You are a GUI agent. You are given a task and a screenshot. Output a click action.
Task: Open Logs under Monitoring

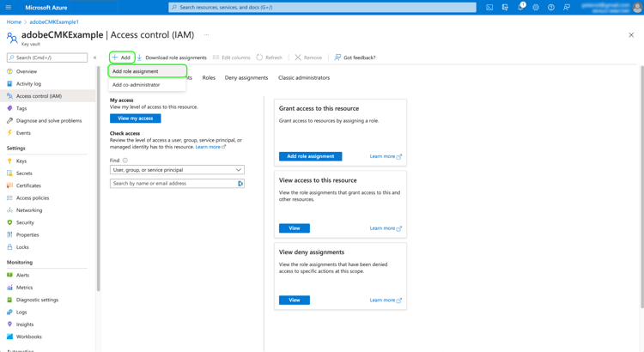click(21, 313)
